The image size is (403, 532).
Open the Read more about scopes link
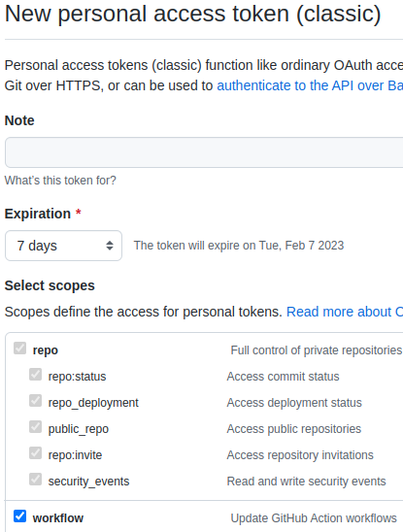click(345, 312)
